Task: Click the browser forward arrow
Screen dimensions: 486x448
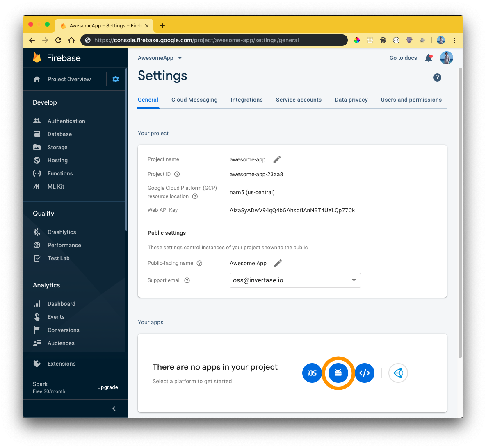Action: tap(45, 40)
